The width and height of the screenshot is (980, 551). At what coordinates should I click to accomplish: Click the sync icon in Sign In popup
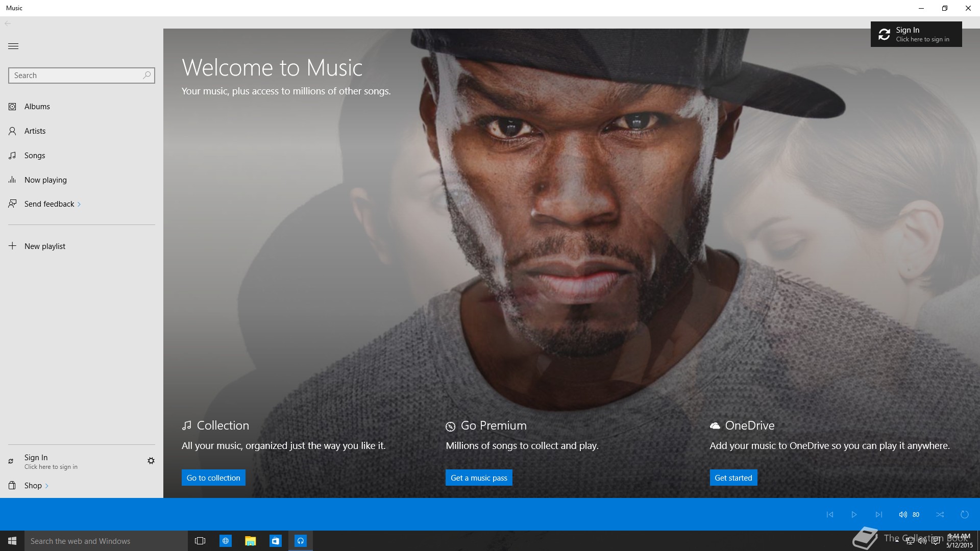tap(885, 34)
